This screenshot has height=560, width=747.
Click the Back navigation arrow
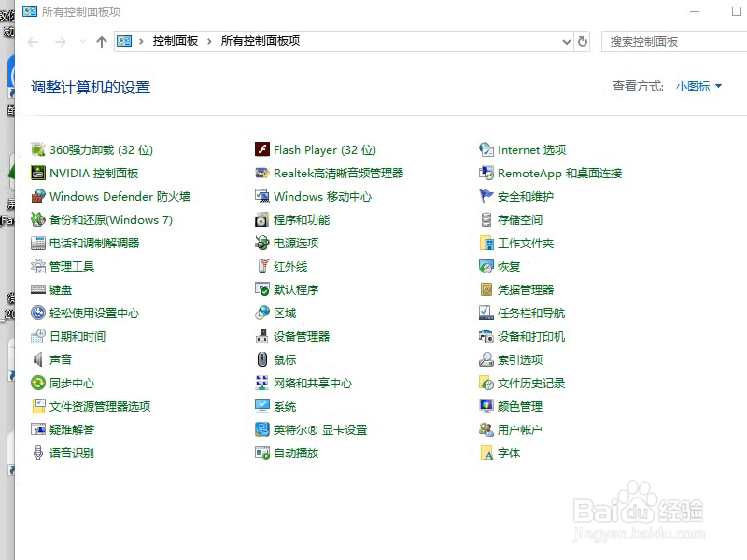(34, 42)
